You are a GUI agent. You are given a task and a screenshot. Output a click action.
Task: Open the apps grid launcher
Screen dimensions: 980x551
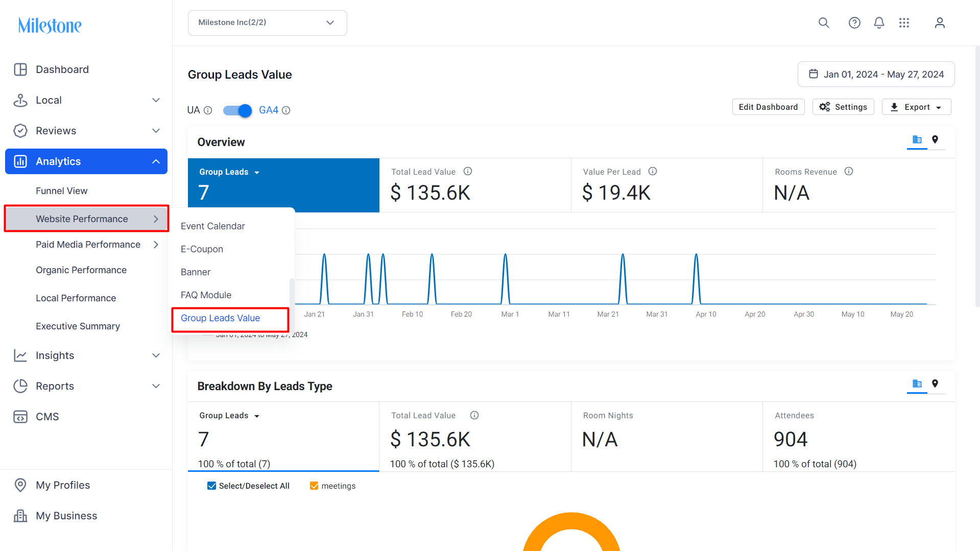click(904, 23)
